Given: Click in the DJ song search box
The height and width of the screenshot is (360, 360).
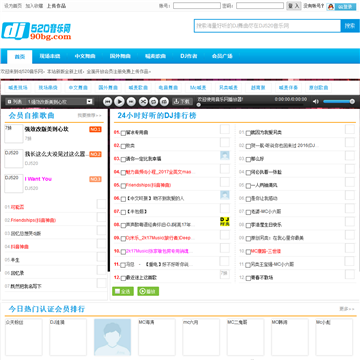Looking at the screenshot, I should [267, 26].
